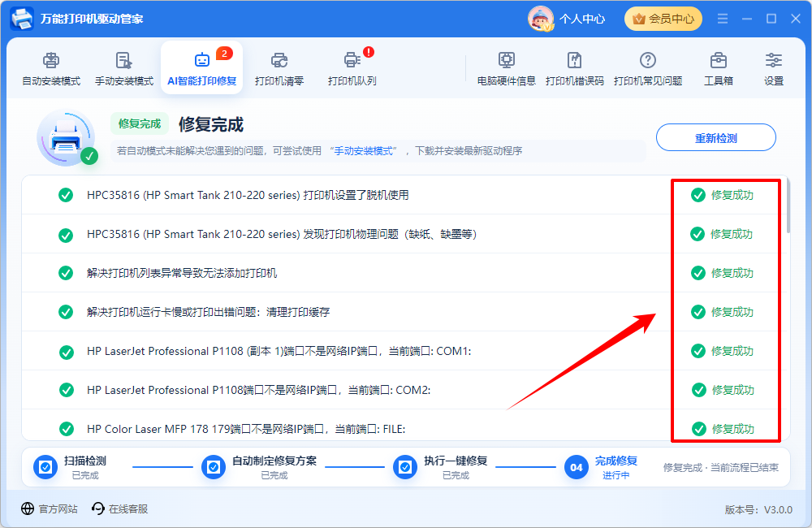Follow the 手动安装模式 link in hint text
Image resolution: width=812 pixels, height=528 pixels.
(x=363, y=151)
